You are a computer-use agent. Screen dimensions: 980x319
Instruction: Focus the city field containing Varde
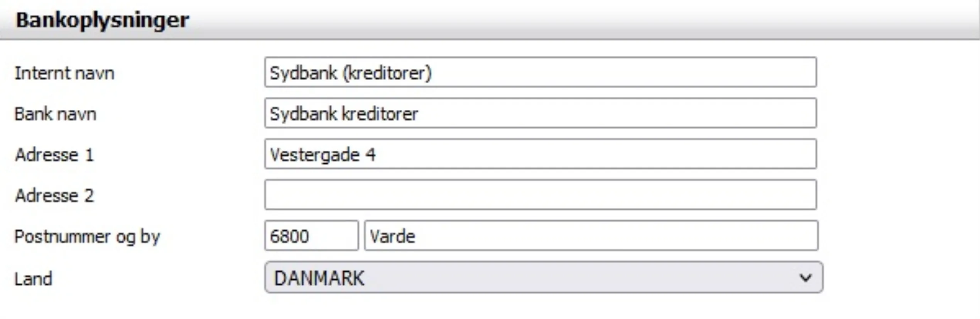point(590,236)
